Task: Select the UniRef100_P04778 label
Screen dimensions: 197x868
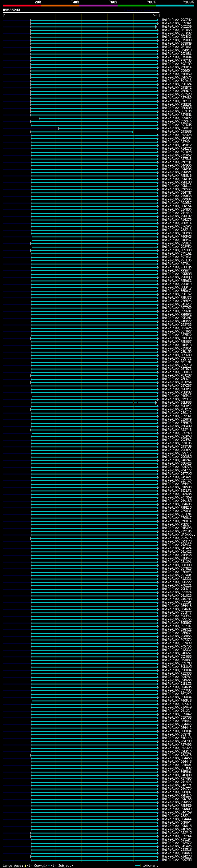Action: pyautogui.click(x=177, y=467)
